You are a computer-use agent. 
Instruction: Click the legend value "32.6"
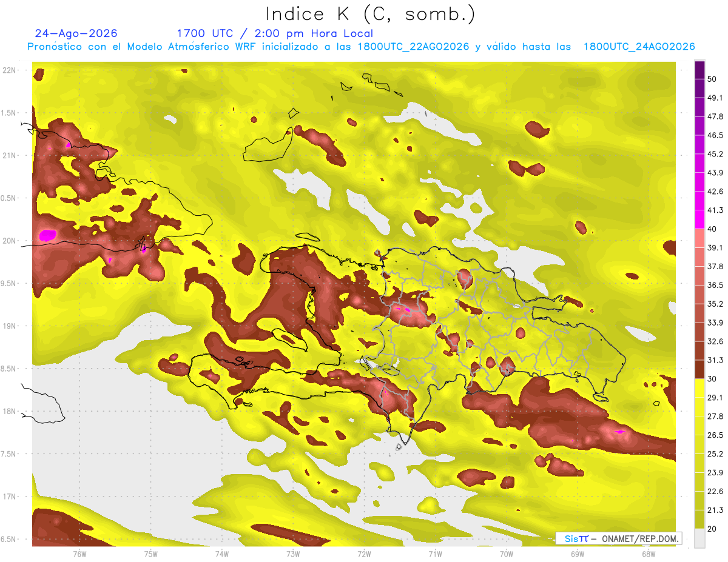tap(715, 341)
